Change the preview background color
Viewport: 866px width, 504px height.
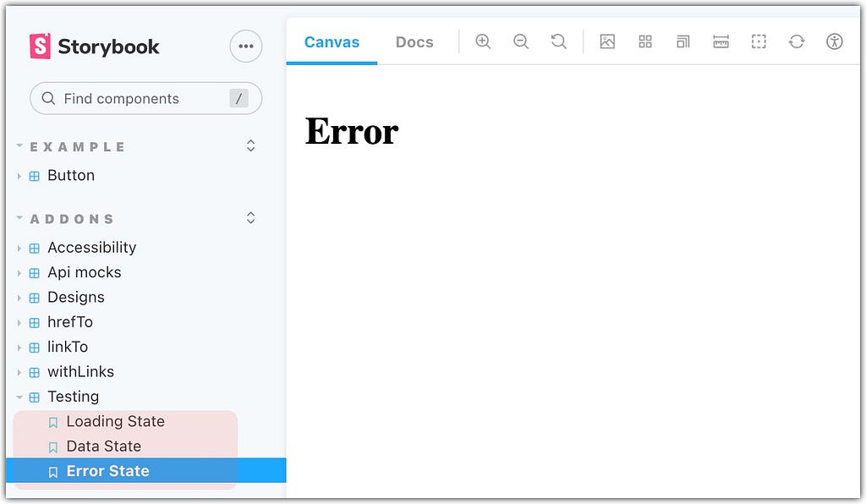coord(607,41)
